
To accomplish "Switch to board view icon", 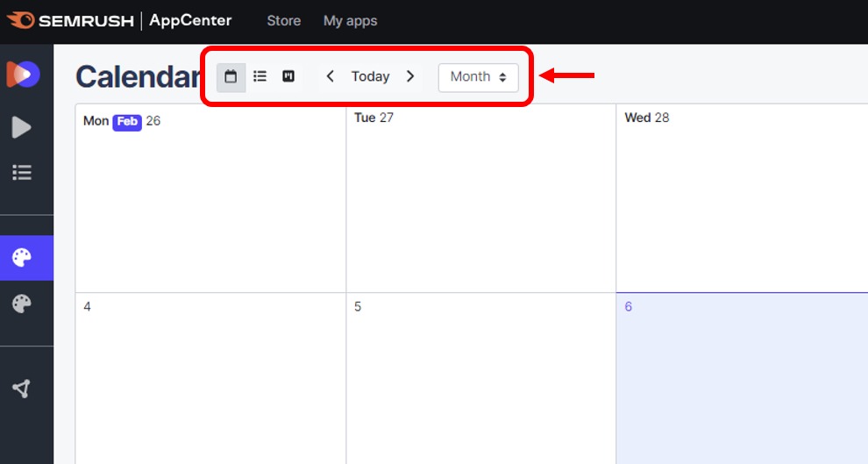I will click(x=288, y=77).
